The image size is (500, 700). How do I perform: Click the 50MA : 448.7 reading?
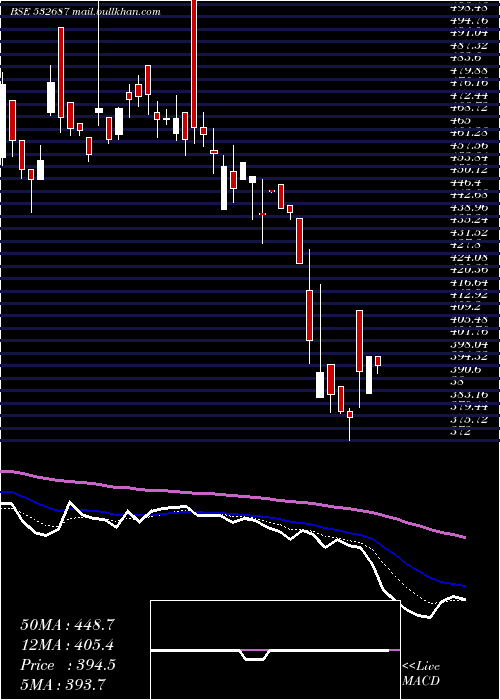[67, 625]
